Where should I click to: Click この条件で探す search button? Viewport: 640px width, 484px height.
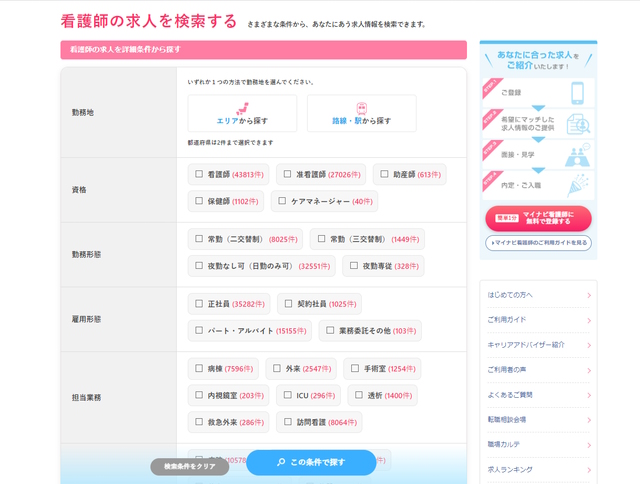pos(311,462)
